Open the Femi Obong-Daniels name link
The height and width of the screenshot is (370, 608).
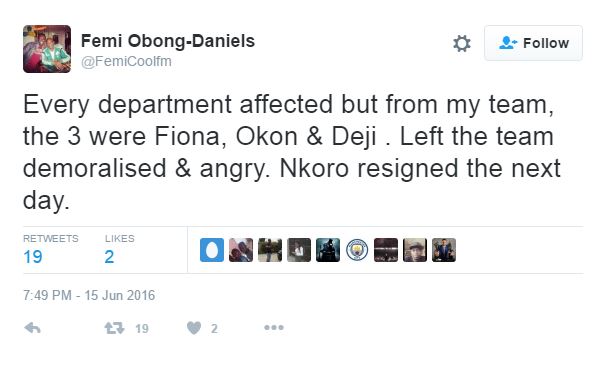pos(168,41)
